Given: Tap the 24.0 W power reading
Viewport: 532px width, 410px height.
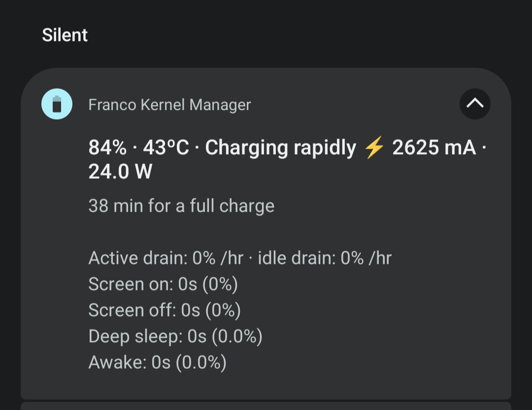Looking at the screenshot, I should pos(120,172).
